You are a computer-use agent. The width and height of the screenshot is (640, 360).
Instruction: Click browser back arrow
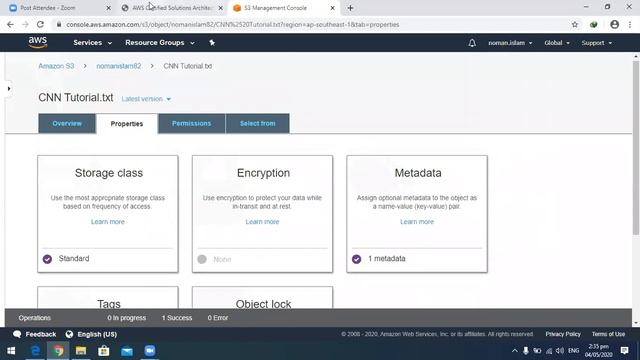click(x=10, y=24)
